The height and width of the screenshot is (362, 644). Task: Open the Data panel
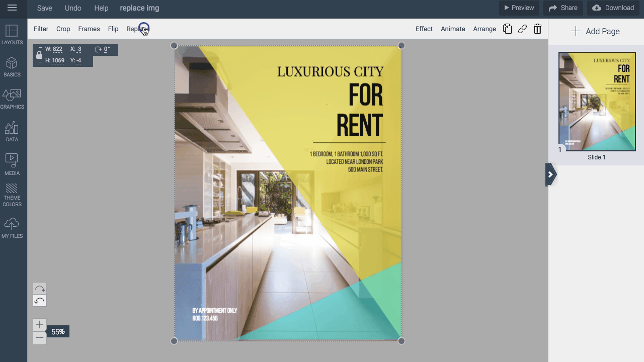pos(12,131)
